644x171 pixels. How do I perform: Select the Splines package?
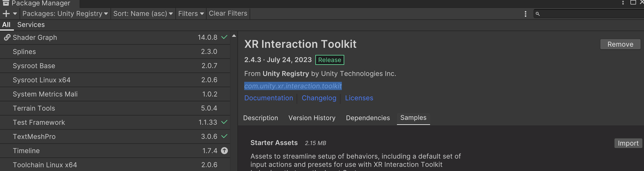115,52
